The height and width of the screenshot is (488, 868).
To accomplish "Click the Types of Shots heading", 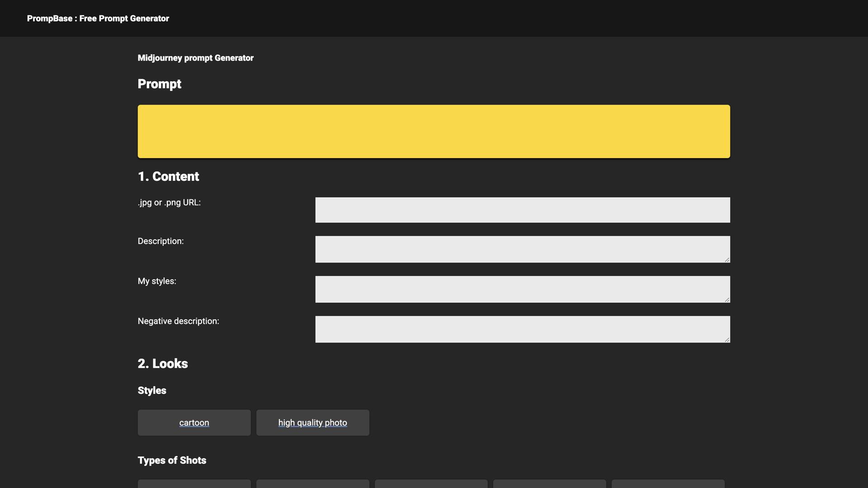I will point(172,460).
